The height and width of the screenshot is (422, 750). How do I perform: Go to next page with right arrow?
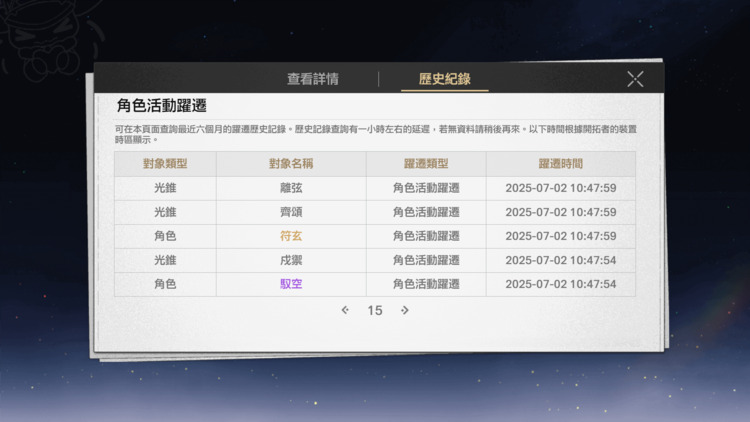[405, 310]
